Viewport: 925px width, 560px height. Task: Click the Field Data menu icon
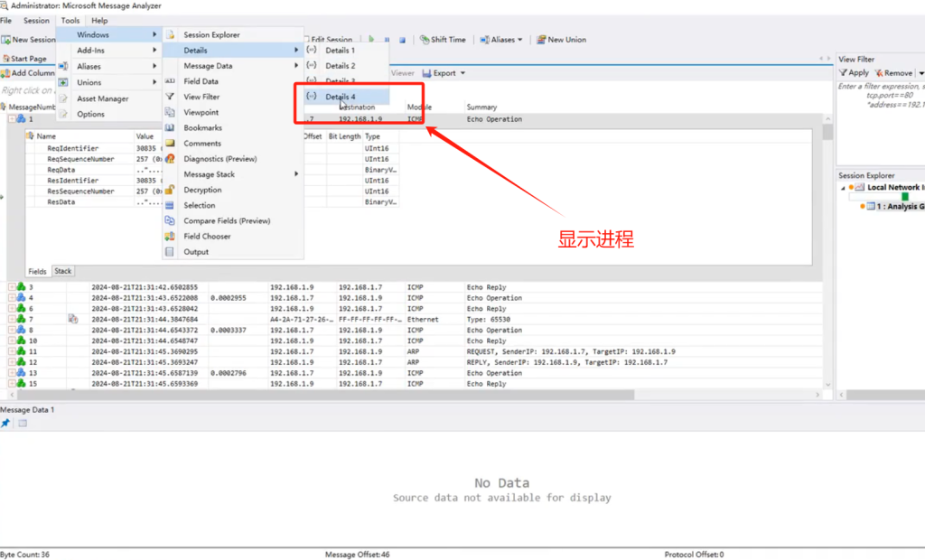pyautogui.click(x=170, y=81)
